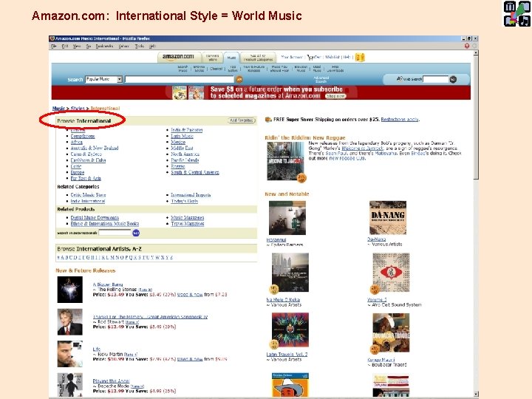
Task: Click the Add favorites button
Action: pyautogui.click(x=241, y=120)
